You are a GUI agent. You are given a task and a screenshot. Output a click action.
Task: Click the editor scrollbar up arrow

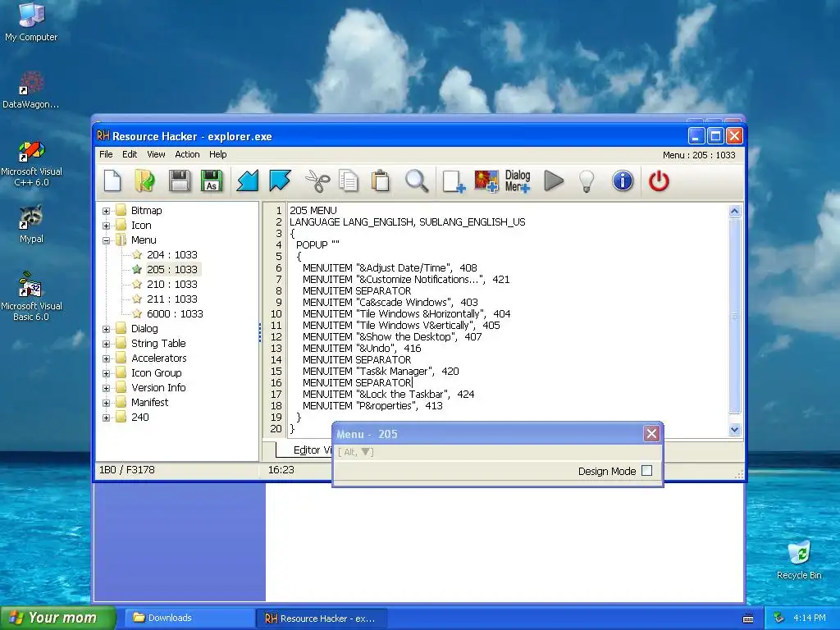pos(734,211)
